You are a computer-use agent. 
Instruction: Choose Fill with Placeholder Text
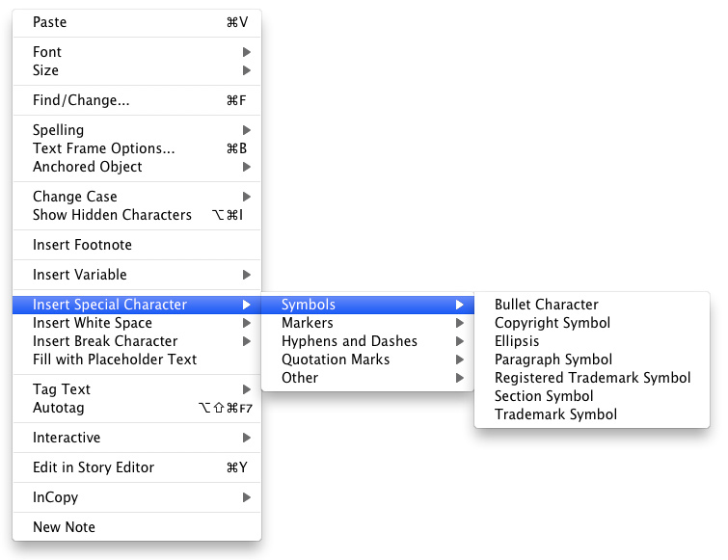coord(114,360)
